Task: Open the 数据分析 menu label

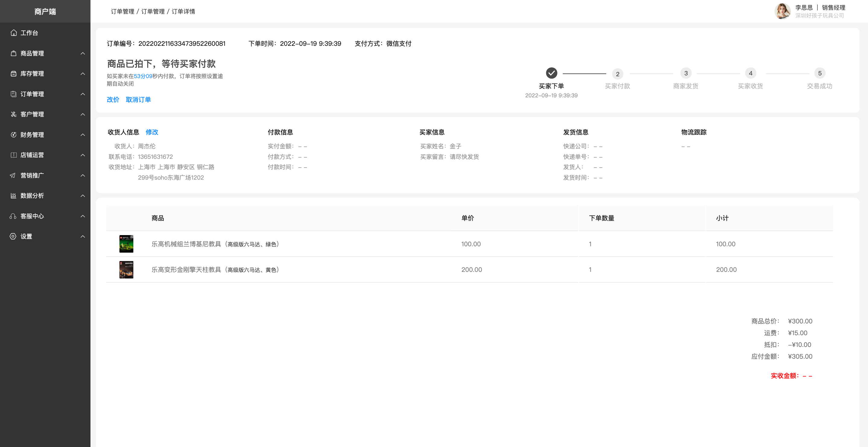Action: [x=32, y=196]
